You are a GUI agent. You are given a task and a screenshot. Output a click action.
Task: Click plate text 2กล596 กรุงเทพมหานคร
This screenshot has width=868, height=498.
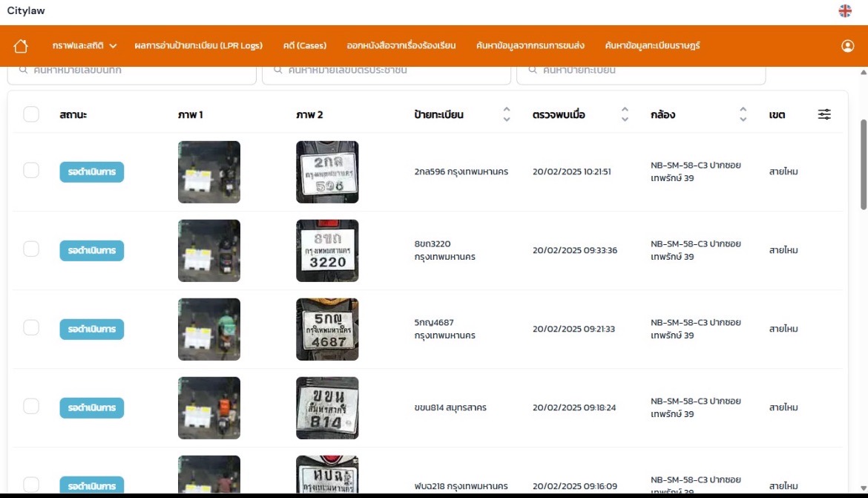[x=461, y=171]
